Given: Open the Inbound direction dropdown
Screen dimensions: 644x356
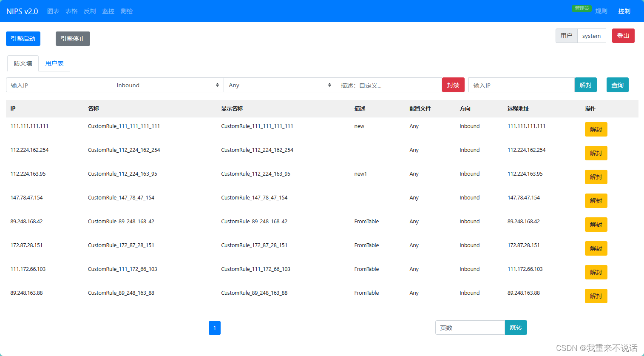Looking at the screenshot, I should coord(168,85).
